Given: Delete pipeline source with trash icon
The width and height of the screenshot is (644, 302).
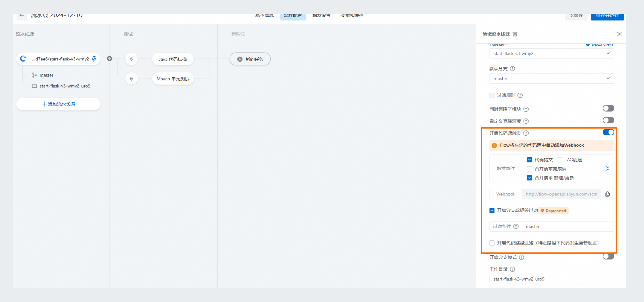Looking at the screenshot, I should pyautogui.click(x=515, y=34).
